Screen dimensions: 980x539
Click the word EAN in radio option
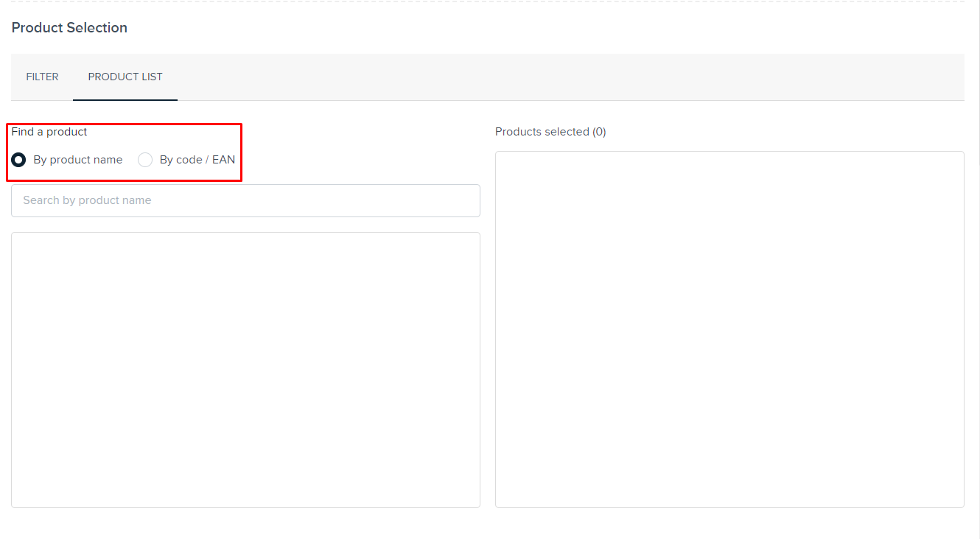223,160
